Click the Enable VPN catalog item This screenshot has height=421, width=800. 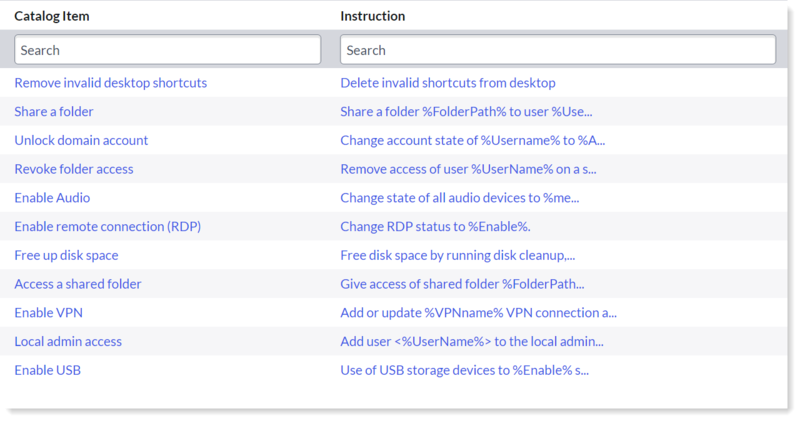click(x=48, y=312)
